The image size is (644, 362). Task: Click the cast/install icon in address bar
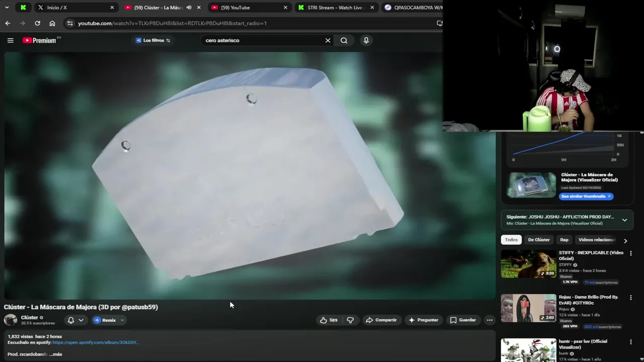tap(439, 23)
